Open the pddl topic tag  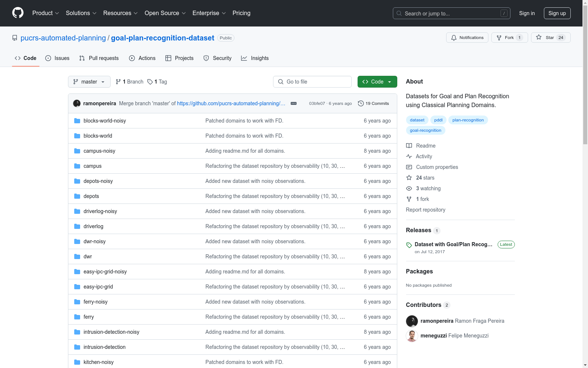pyautogui.click(x=438, y=120)
